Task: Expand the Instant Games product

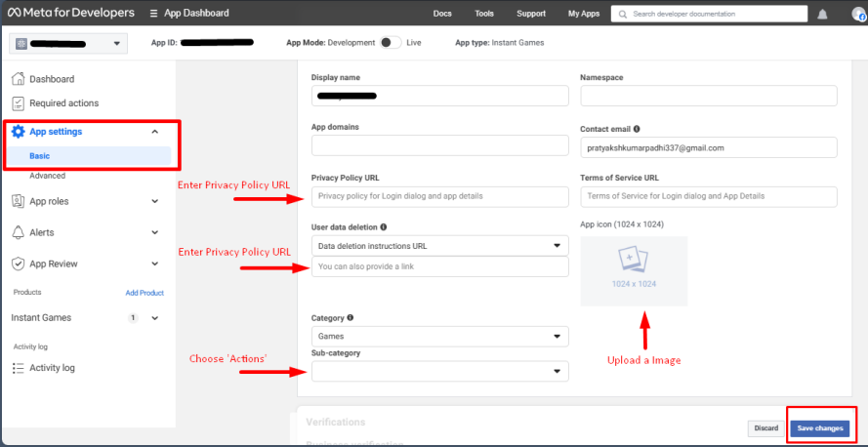Action: (155, 318)
